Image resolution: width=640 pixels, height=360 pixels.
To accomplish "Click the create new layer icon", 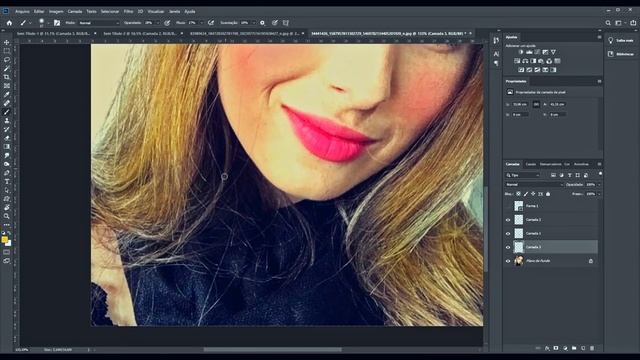I will 583,348.
